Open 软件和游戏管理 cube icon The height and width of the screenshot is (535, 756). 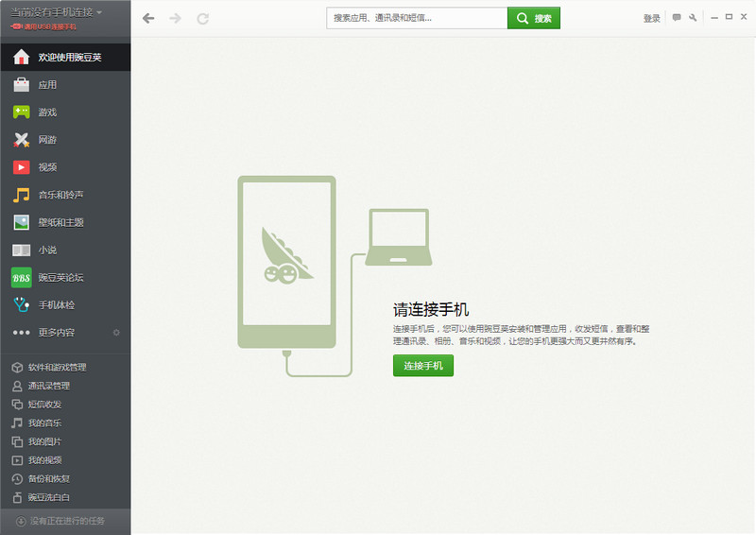[x=17, y=368]
